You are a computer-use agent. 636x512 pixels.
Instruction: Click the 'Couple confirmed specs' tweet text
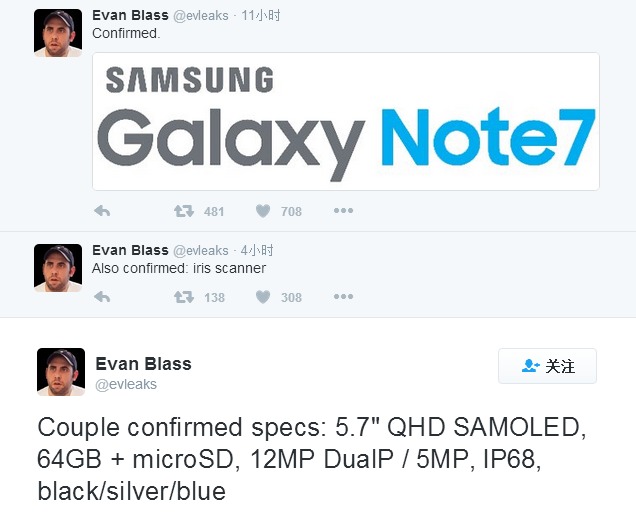coord(312,459)
